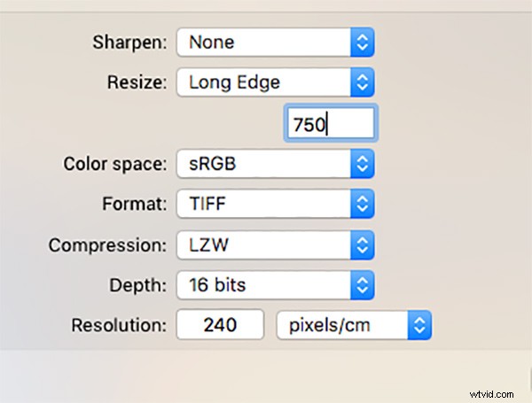Viewport: 532px width, 403px height.
Task: Click the Resolution field showing 240
Action: [x=220, y=325]
